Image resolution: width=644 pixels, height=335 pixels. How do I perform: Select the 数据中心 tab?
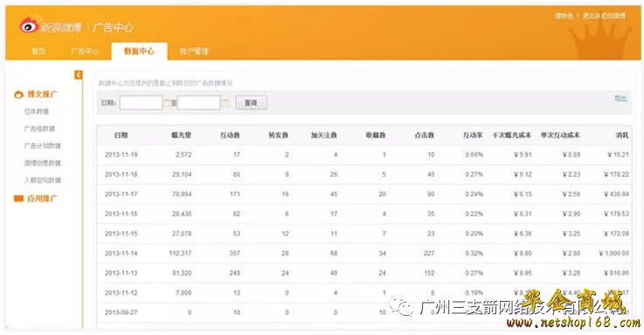pyautogui.click(x=139, y=52)
